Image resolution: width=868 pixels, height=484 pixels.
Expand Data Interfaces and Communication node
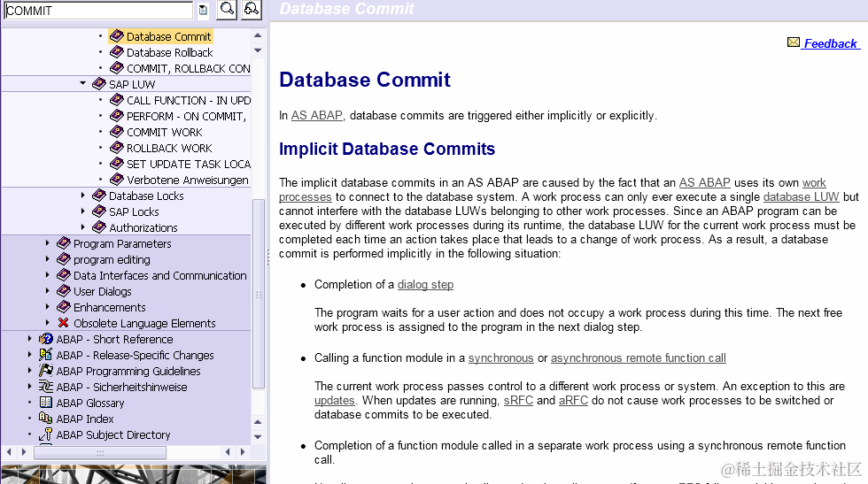coord(47,275)
